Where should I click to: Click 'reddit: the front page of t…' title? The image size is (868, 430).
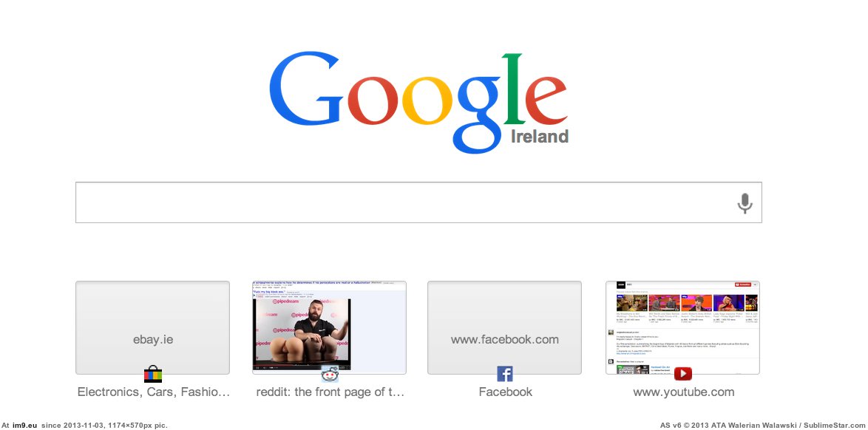point(330,392)
